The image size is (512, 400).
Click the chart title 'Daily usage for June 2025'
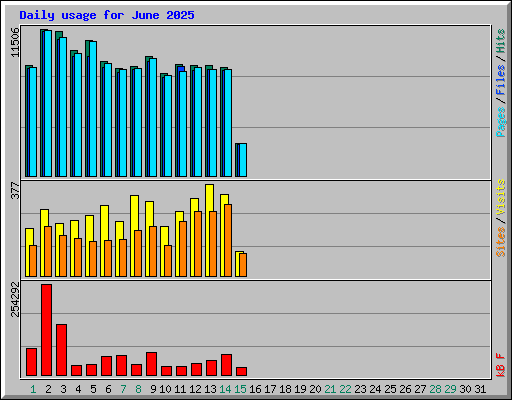[x=107, y=15]
